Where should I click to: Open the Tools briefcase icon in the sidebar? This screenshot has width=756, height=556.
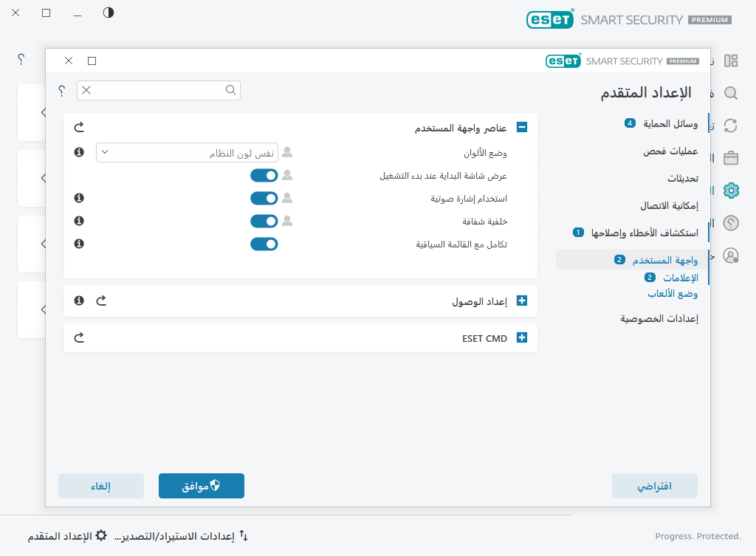730,157
